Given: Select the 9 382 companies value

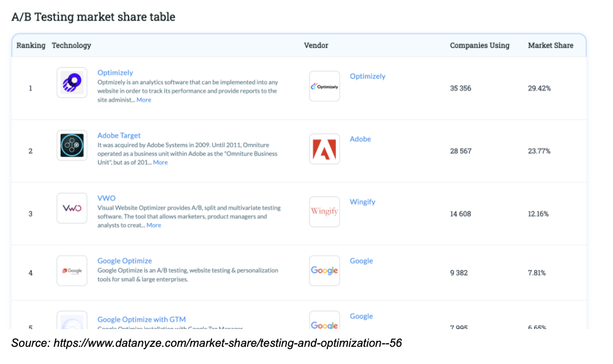Looking at the screenshot, I should pos(459,273).
